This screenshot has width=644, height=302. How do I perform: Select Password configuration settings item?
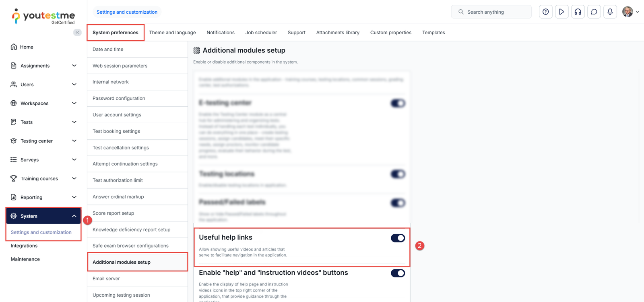137,98
